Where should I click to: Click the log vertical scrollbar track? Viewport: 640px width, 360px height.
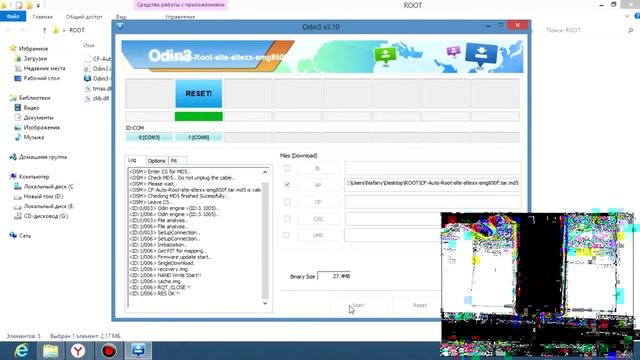coord(265,241)
